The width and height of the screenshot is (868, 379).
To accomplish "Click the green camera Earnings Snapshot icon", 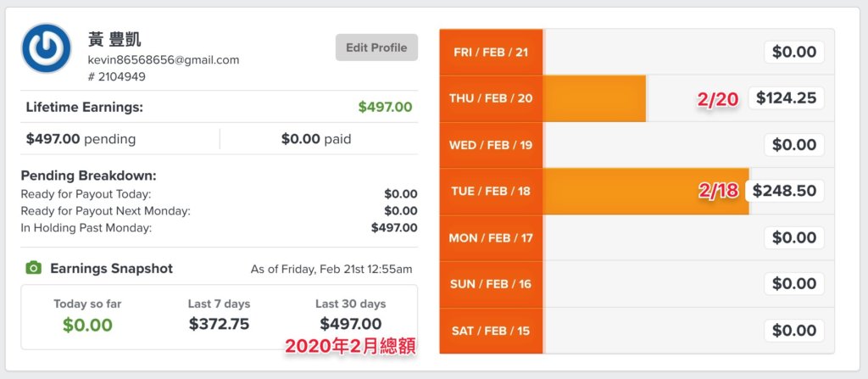I will point(34,268).
